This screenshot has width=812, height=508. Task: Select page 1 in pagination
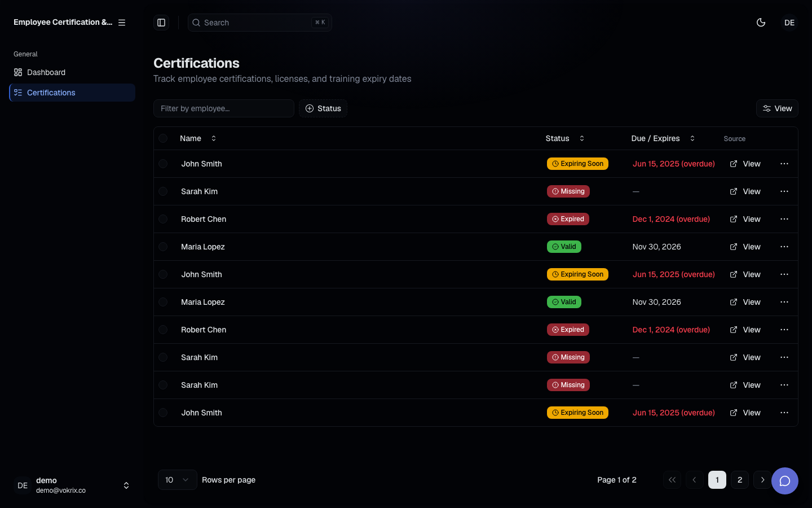click(717, 480)
